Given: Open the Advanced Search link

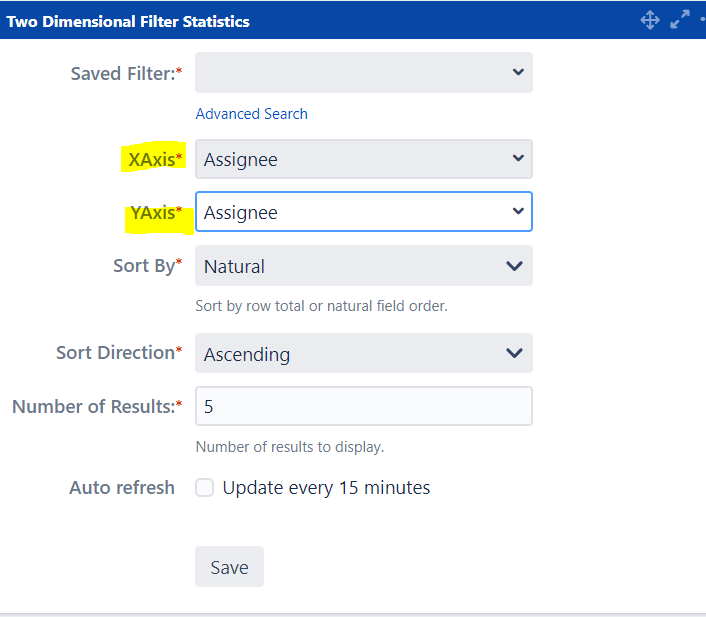Looking at the screenshot, I should pyautogui.click(x=251, y=114).
